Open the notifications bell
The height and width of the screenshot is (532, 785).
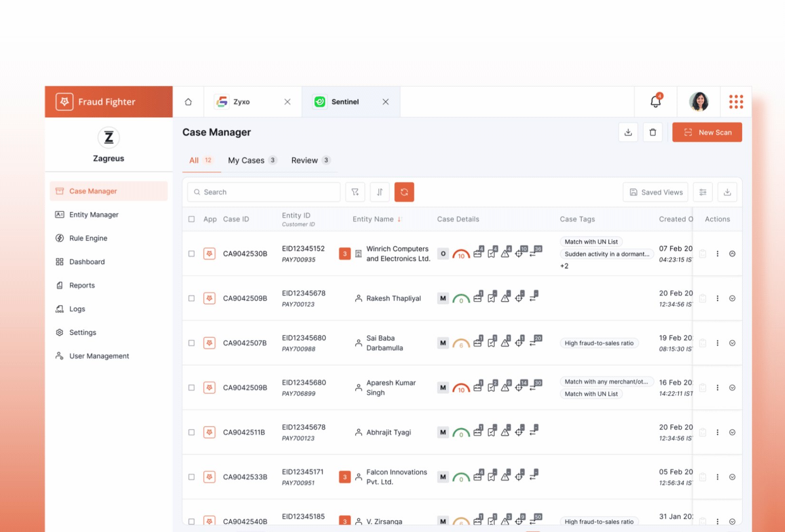655,101
